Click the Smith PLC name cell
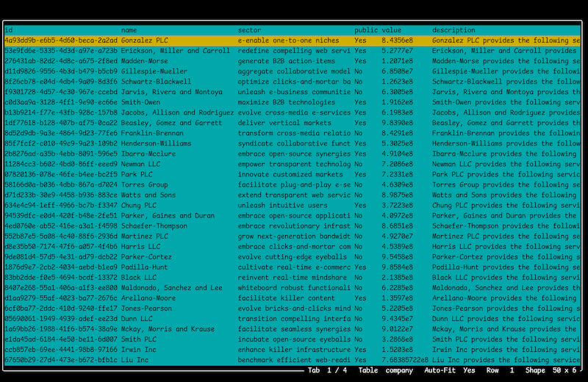588x382 pixels. tap(139, 339)
